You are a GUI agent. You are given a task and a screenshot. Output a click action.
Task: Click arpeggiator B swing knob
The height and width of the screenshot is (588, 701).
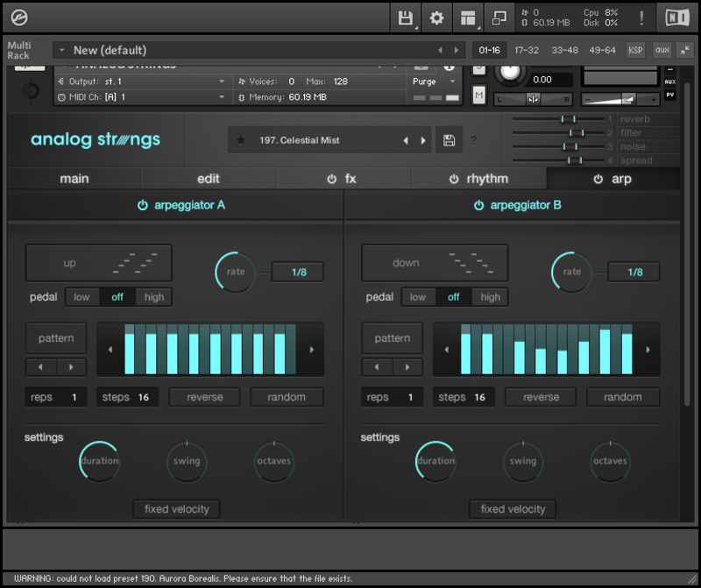[x=523, y=462]
